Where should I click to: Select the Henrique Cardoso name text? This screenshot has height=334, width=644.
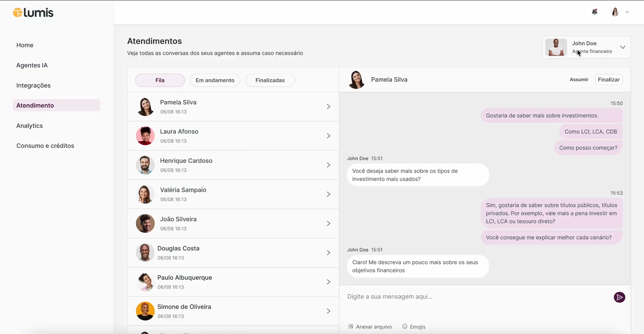[186, 161]
